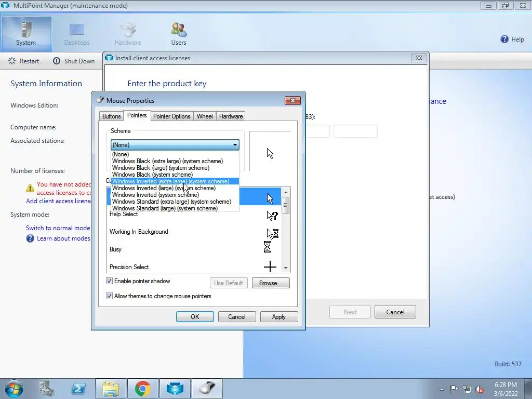Switch to the Pointers tab

pyautogui.click(x=137, y=115)
